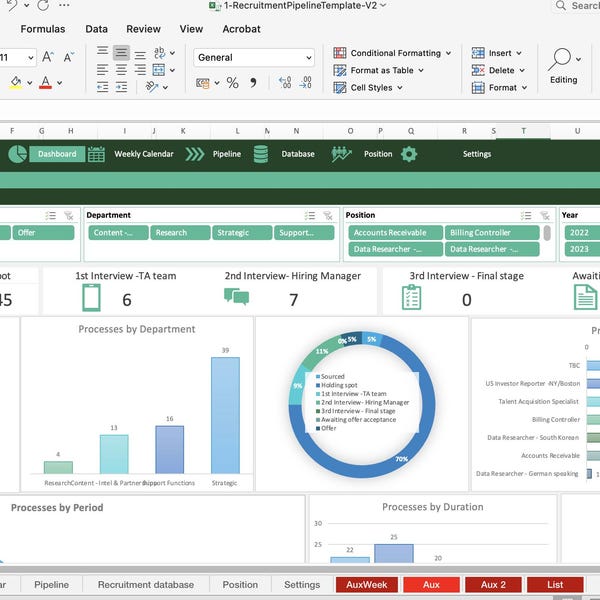Switch to List sheet tab
Viewport: 600px width, 600px height.
click(555, 584)
